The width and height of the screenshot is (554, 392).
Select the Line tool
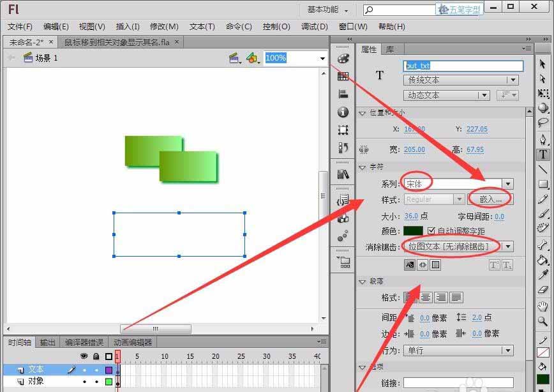click(543, 169)
